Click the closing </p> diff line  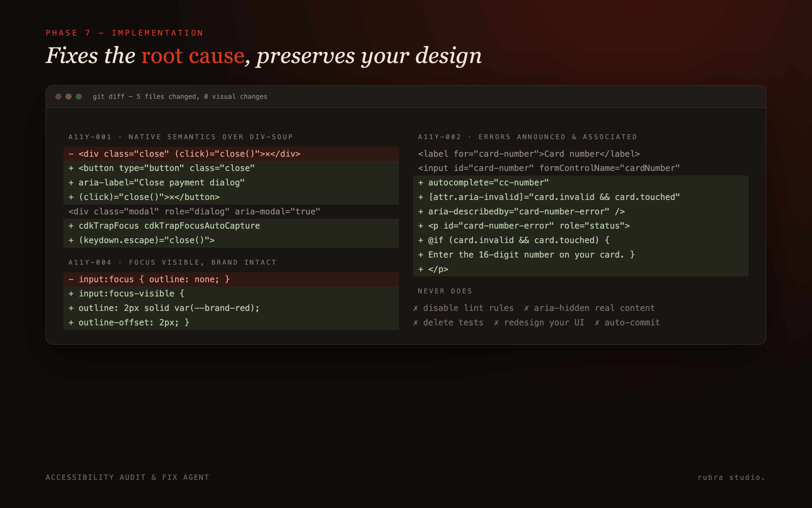(x=581, y=269)
